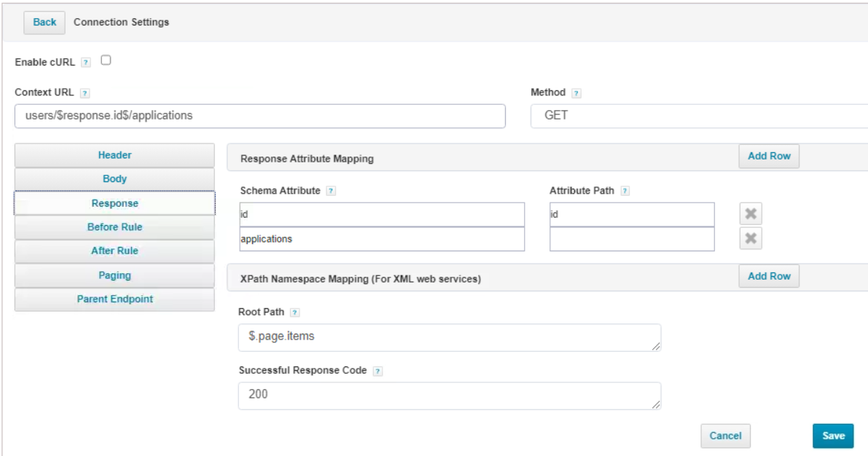Open the Parent Endpoint tab
The width and height of the screenshot is (868, 456).
[x=114, y=299]
